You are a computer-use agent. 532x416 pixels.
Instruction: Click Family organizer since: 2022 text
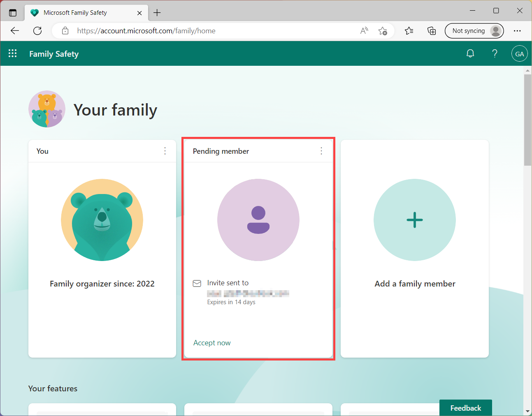102,284
